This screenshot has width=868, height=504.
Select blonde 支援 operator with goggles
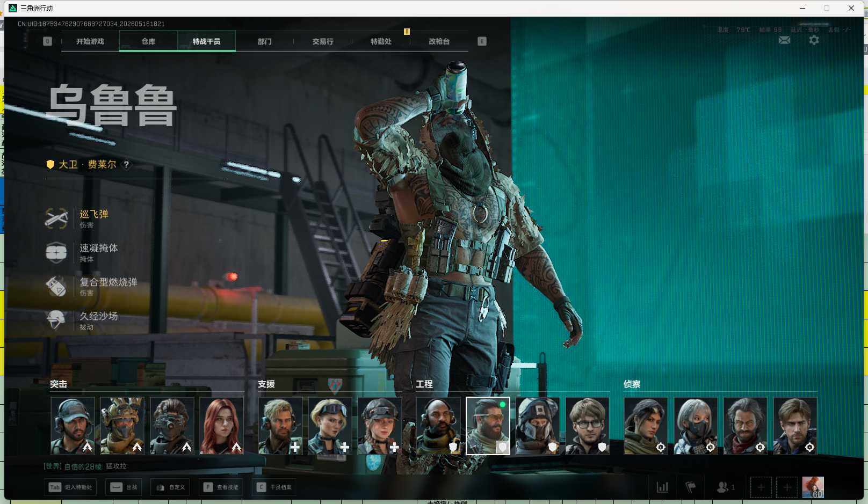[330, 426]
